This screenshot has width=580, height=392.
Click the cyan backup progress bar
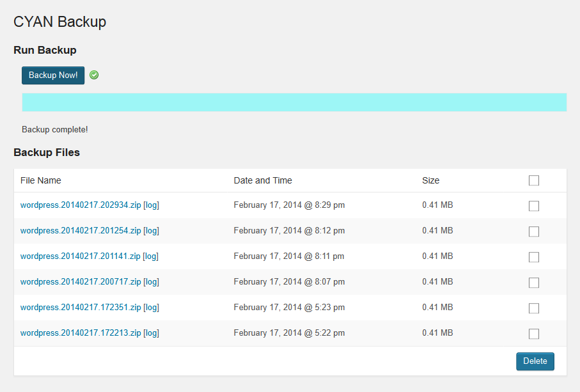(x=294, y=102)
